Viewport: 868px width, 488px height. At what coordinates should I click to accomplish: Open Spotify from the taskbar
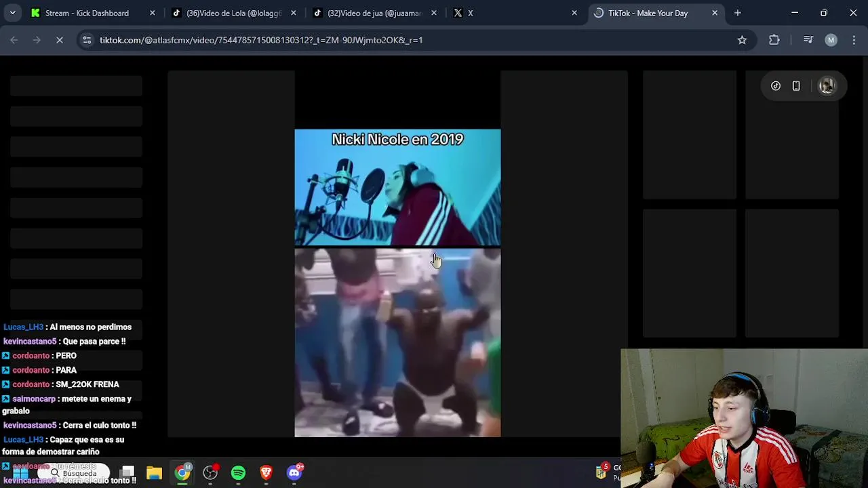[238, 472]
